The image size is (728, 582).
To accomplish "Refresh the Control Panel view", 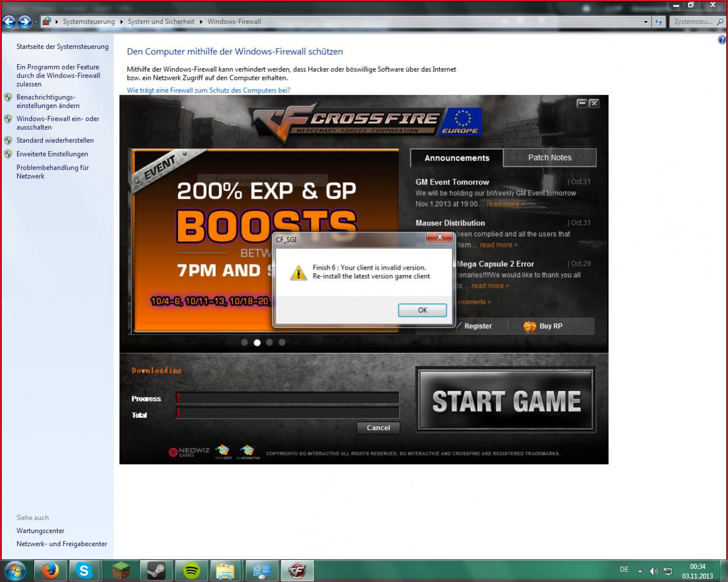I will (x=659, y=22).
